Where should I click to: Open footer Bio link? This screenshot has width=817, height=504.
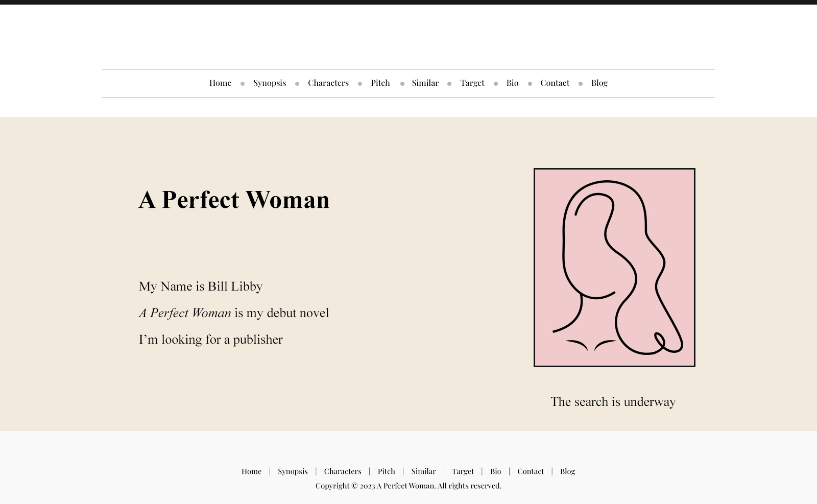(x=495, y=471)
